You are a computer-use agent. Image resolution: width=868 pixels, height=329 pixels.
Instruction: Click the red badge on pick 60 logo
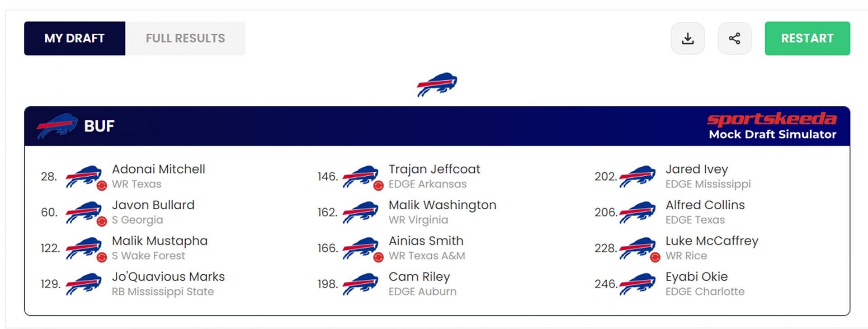[x=102, y=221]
